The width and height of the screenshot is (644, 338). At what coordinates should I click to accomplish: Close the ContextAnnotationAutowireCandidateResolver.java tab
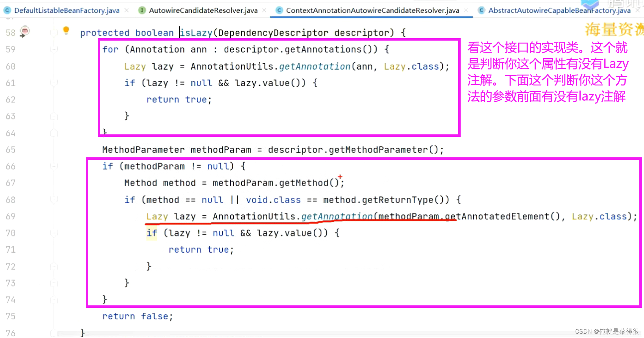[466, 10]
